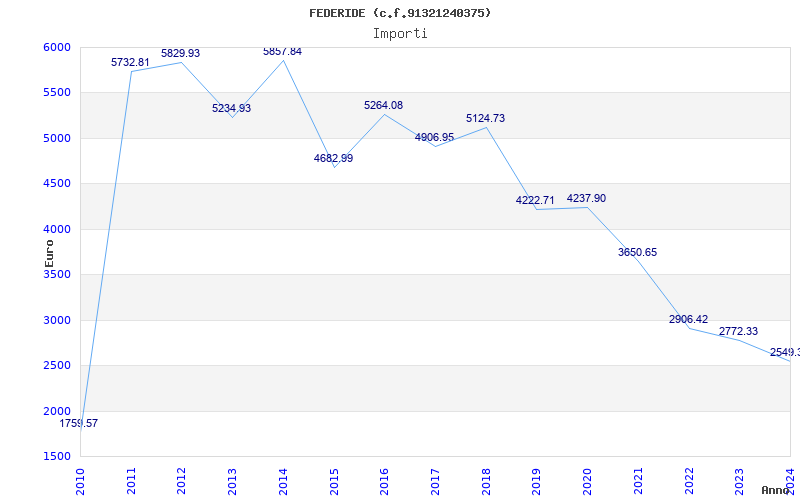Click the 6000 y-axis tick label
Viewport: 800px width, 500px height.
[57, 47]
